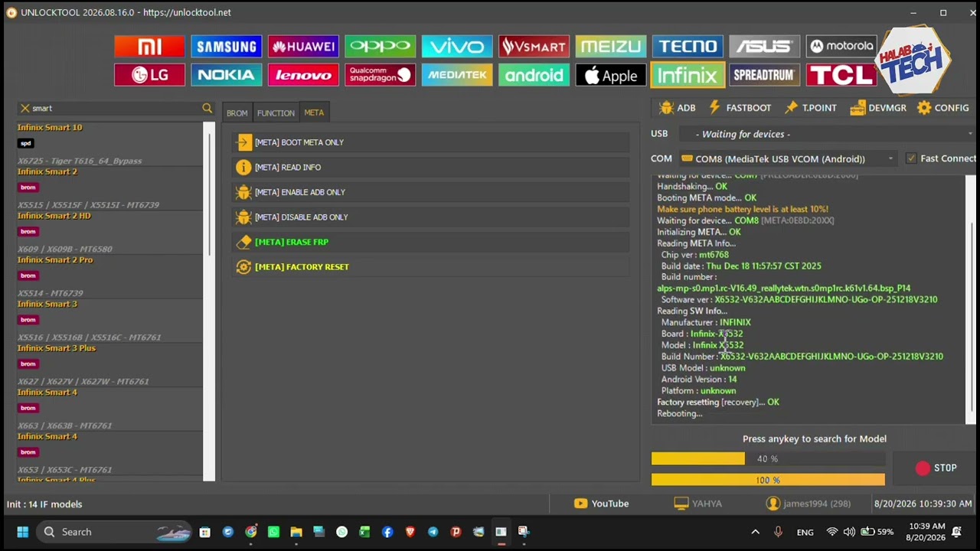Open the FASTBOOT tools panel
This screenshot has width=980, height=551.
(x=740, y=108)
